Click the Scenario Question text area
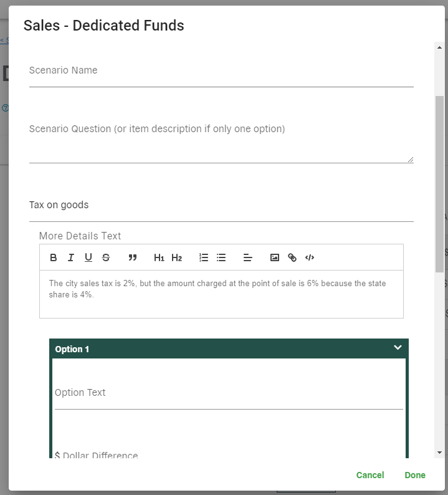 [x=221, y=142]
